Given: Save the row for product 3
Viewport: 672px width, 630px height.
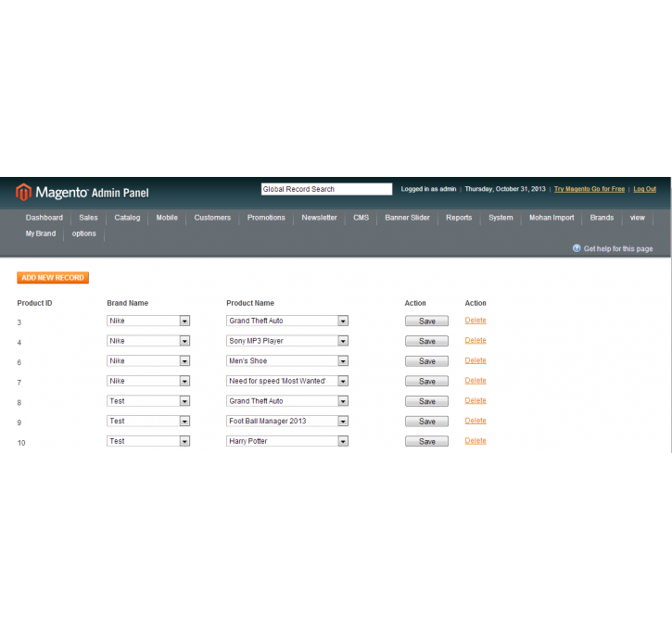Looking at the screenshot, I should tap(427, 321).
